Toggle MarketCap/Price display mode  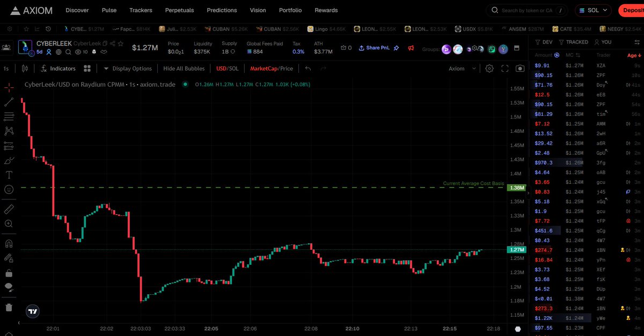pyautogui.click(x=272, y=69)
